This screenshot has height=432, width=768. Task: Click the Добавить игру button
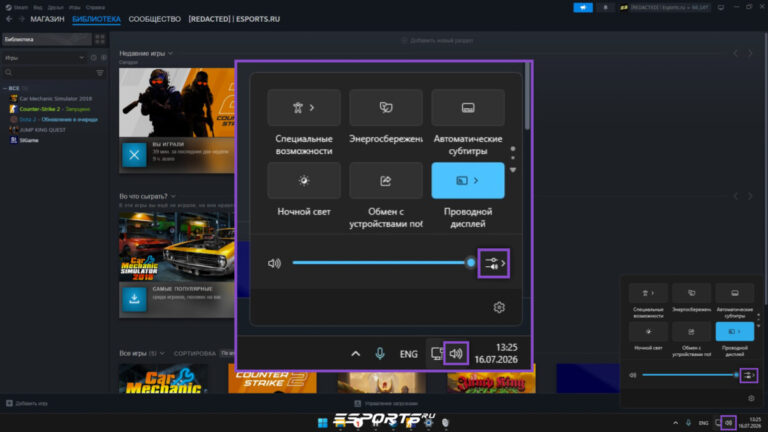[x=27, y=403]
